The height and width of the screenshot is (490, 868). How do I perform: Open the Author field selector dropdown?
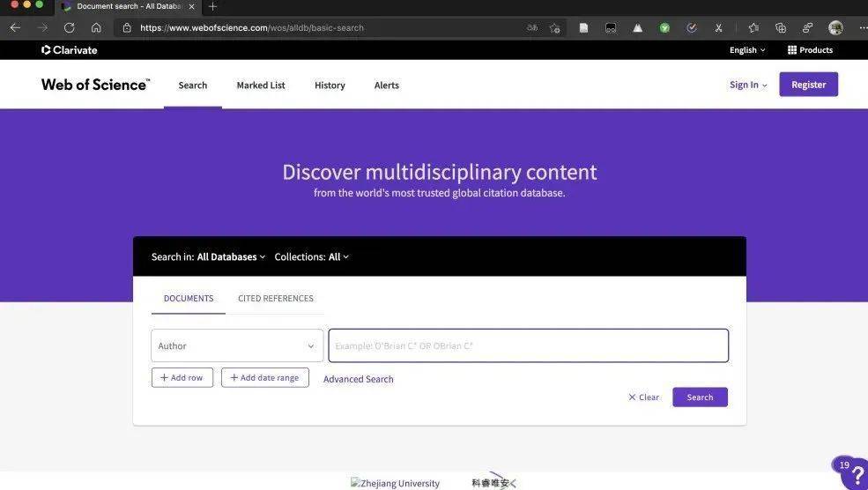[237, 346]
